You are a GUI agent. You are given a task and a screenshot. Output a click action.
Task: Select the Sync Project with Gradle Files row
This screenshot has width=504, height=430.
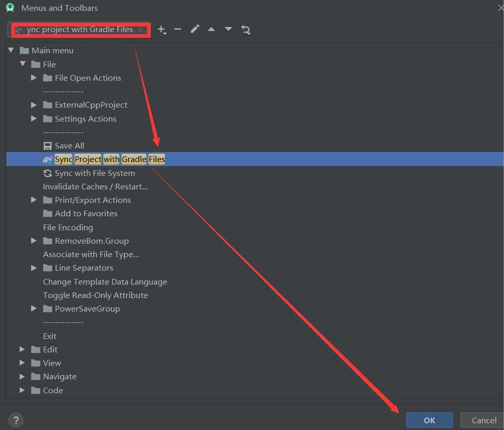pyautogui.click(x=255, y=159)
